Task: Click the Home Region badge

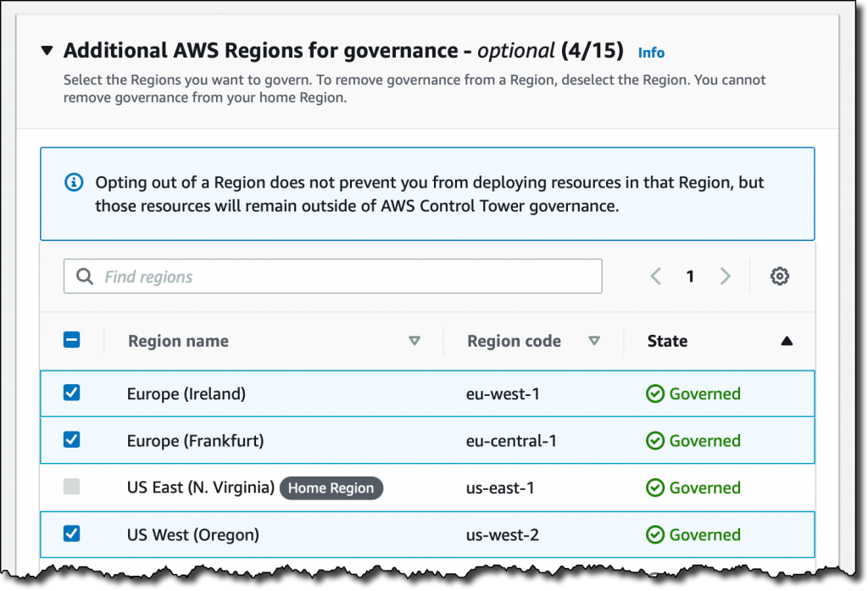Action: point(331,488)
